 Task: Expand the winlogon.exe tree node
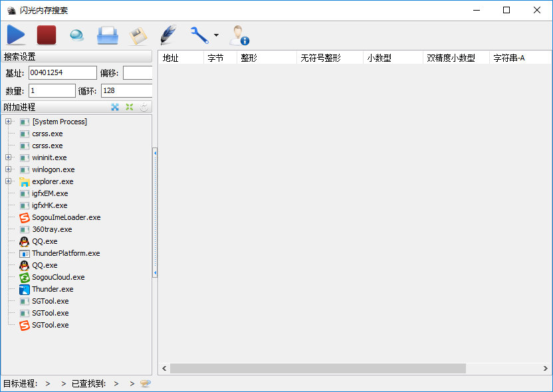[x=8, y=169]
